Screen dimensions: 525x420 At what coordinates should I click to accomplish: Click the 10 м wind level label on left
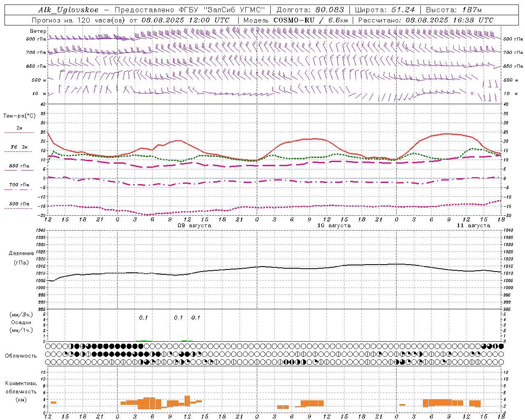click(39, 94)
